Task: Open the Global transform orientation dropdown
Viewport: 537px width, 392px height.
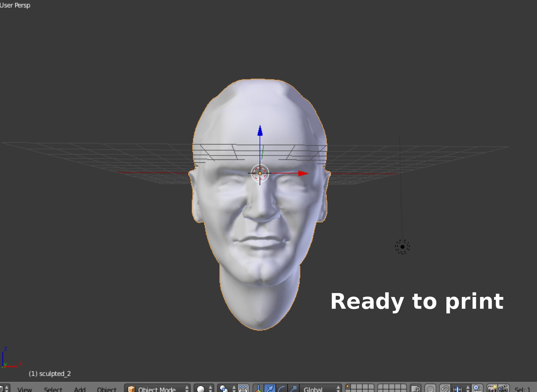Action: coord(321,388)
